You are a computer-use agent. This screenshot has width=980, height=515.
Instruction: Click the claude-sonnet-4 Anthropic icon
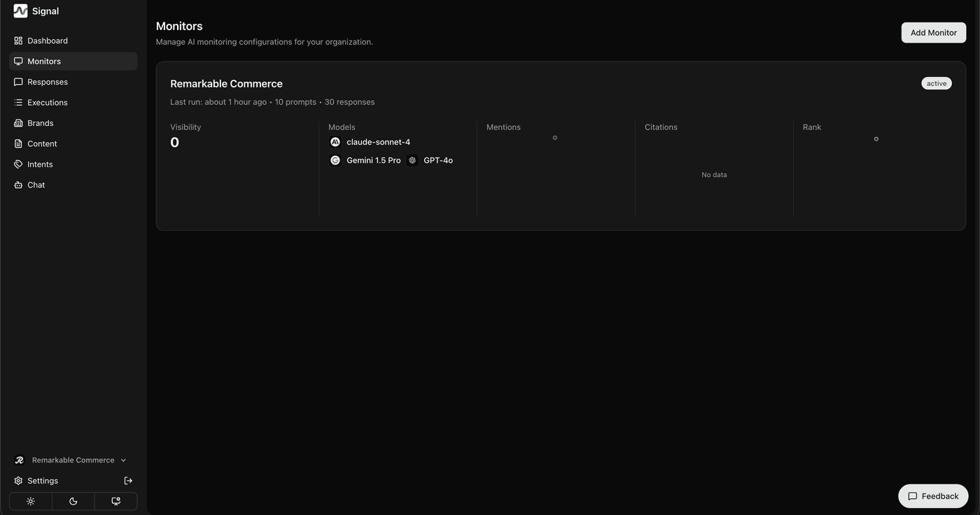tap(335, 142)
